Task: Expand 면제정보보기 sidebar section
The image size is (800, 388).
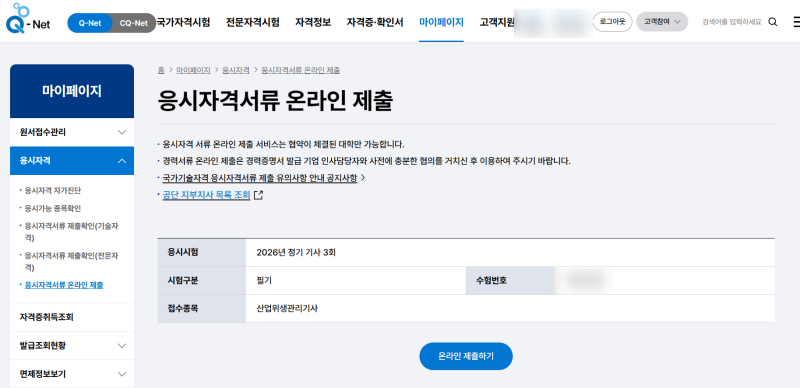Action: 72,374
